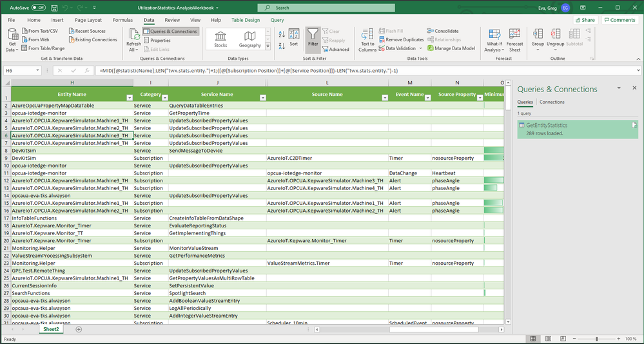Open the Source Property filter dropdown
Viewport: 644px width, 344px height.
point(480,98)
